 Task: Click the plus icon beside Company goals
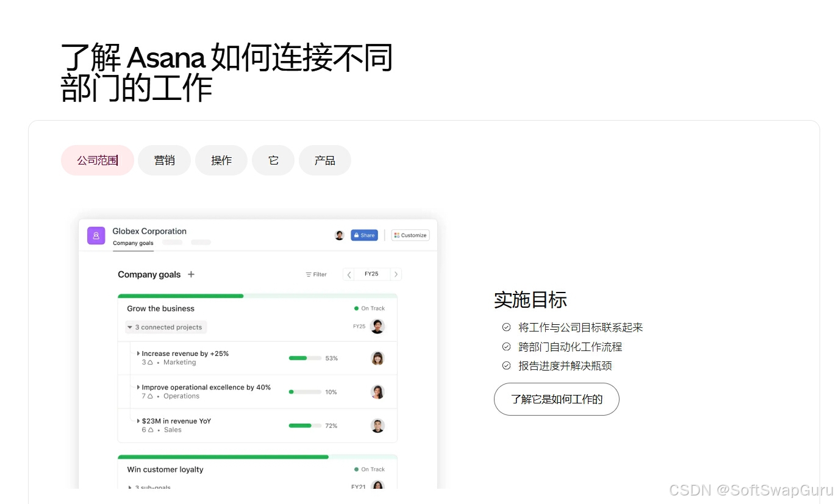pyautogui.click(x=191, y=274)
